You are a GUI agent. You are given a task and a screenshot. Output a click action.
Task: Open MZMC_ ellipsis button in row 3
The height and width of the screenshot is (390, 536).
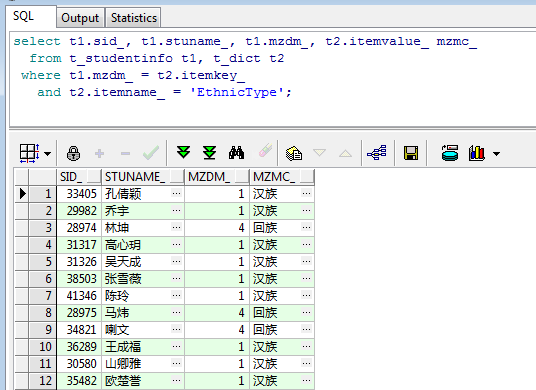306,227
